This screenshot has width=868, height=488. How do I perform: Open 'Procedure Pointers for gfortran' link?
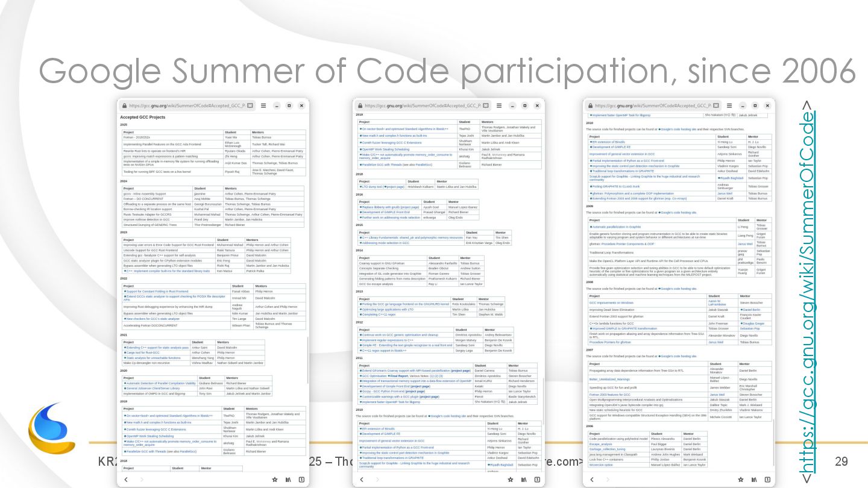tap(610, 342)
